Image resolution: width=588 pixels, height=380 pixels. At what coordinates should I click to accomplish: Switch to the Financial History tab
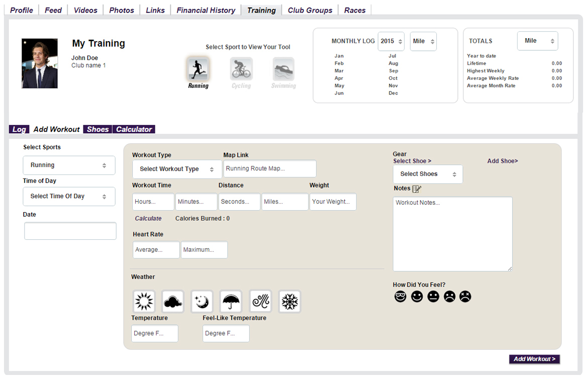(x=206, y=10)
